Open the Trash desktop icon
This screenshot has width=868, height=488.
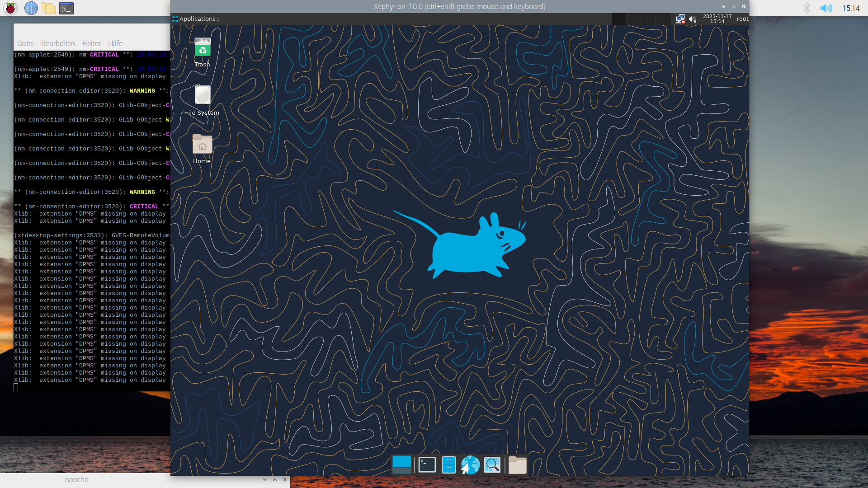(203, 48)
